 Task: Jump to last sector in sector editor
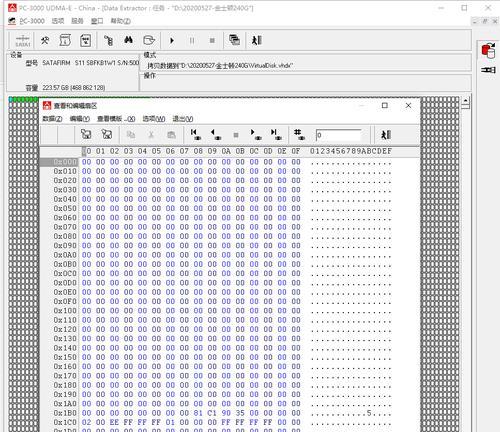(276, 135)
